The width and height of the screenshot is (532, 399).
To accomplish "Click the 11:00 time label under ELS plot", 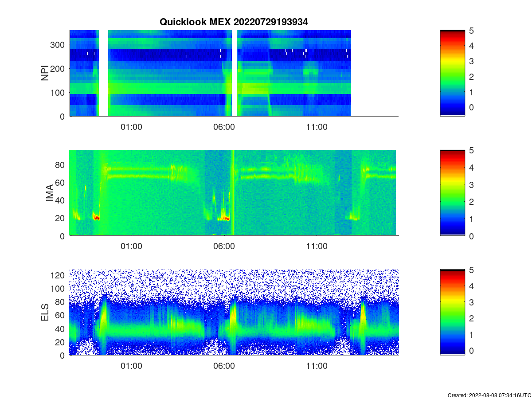I will 317,366.
